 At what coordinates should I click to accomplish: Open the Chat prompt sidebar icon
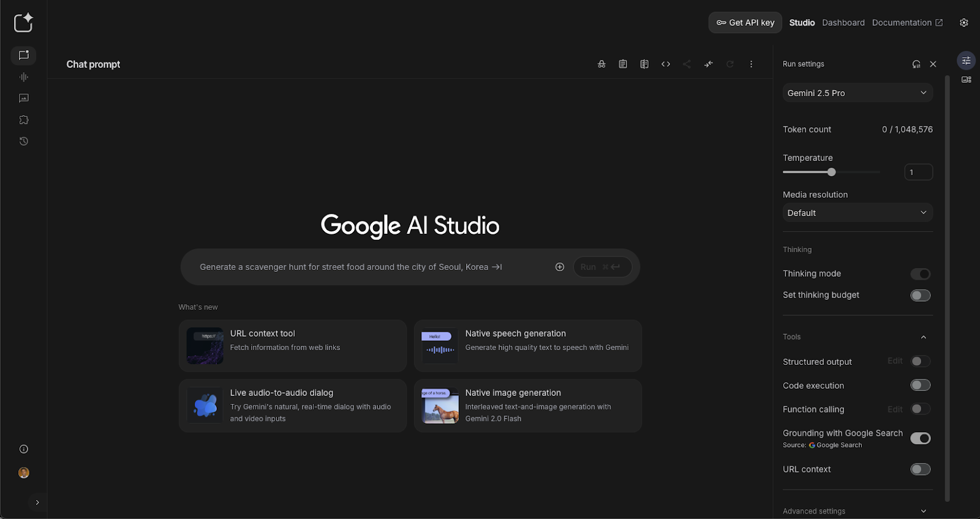pyautogui.click(x=23, y=55)
